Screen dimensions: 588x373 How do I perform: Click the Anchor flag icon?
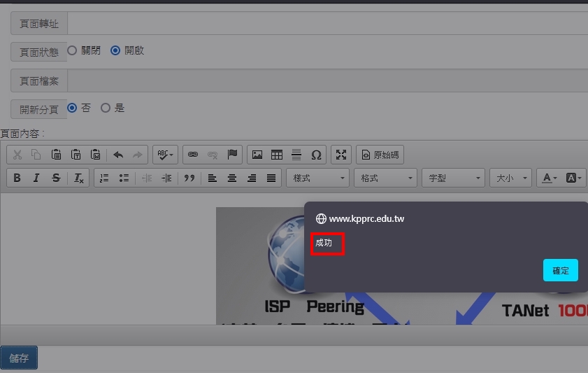pyautogui.click(x=232, y=155)
